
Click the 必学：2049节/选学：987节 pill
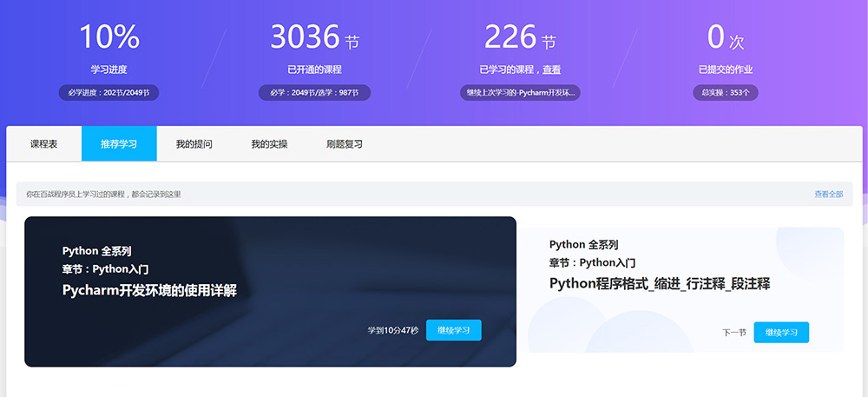pyautogui.click(x=314, y=92)
